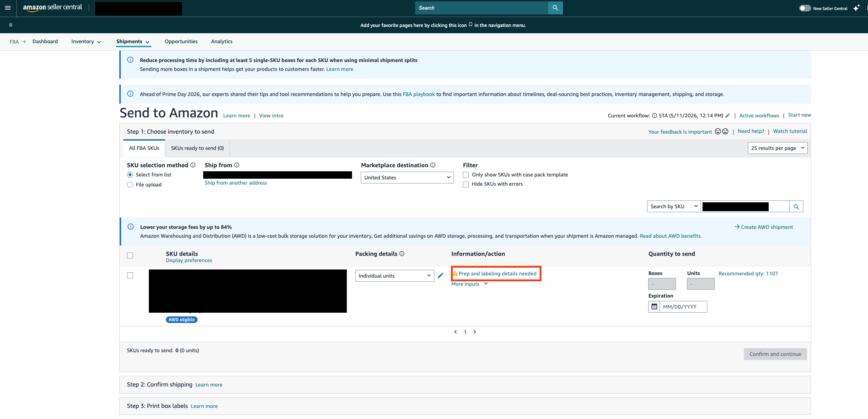The width and height of the screenshot is (868, 419).
Task: Click the Amazon Seller Central logo
Action: tap(52, 8)
